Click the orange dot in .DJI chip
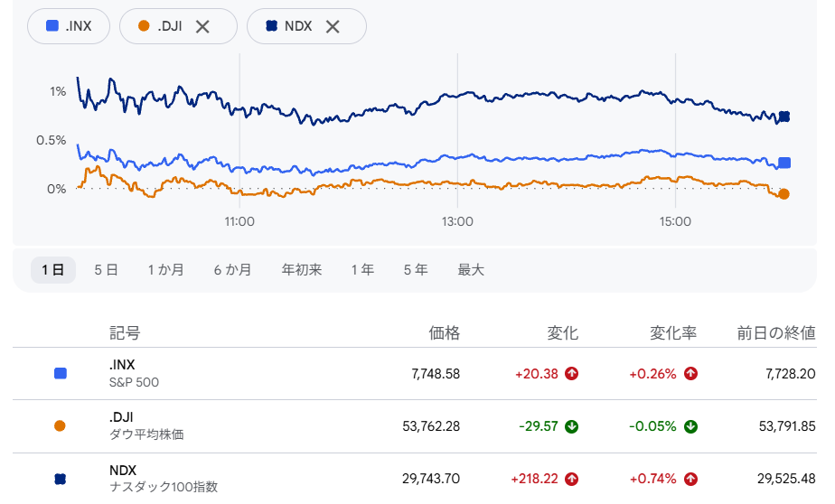 tap(144, 25)
